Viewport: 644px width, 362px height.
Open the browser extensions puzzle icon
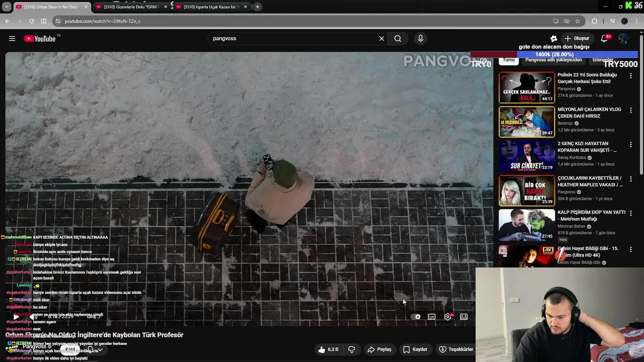click(595, 21)
